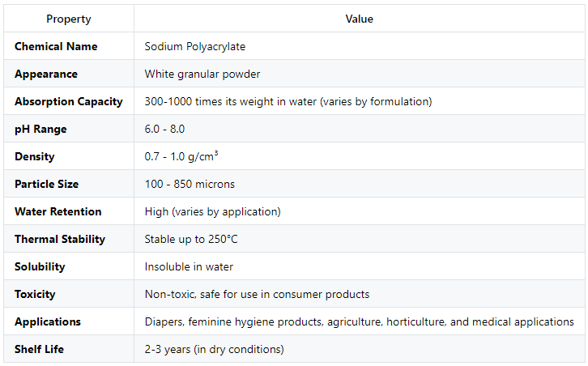Click the 6.0 - 8.0 value
This screenshot has height=366, width=588.
coord(164,129)
